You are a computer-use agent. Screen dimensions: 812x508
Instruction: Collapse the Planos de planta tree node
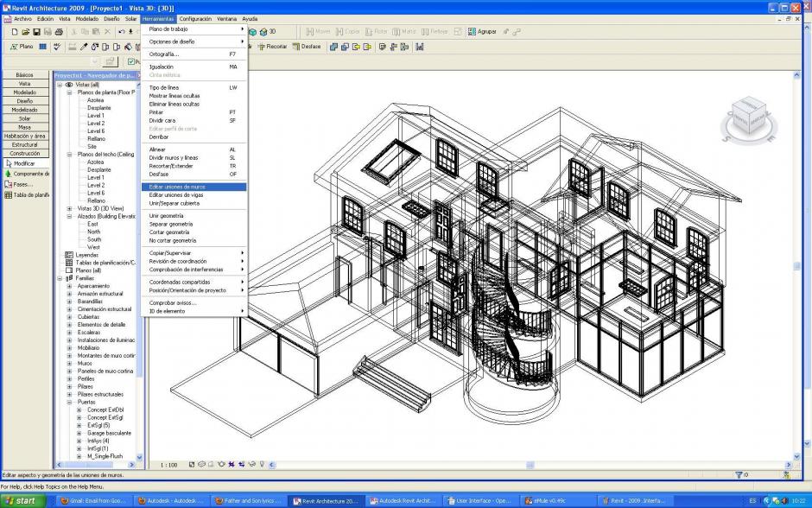70,92
